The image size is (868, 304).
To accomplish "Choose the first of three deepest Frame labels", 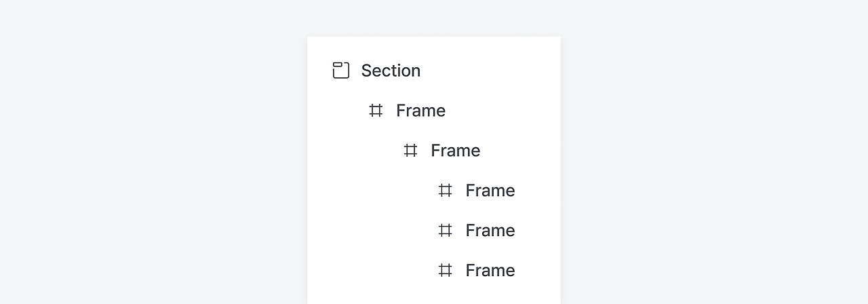I will (490, 191).
